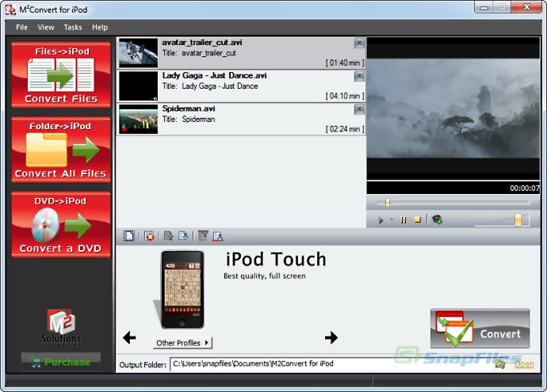547x392 pixels.
Task: Click the Play button in the preview player
Action: [x=381, y=220]
